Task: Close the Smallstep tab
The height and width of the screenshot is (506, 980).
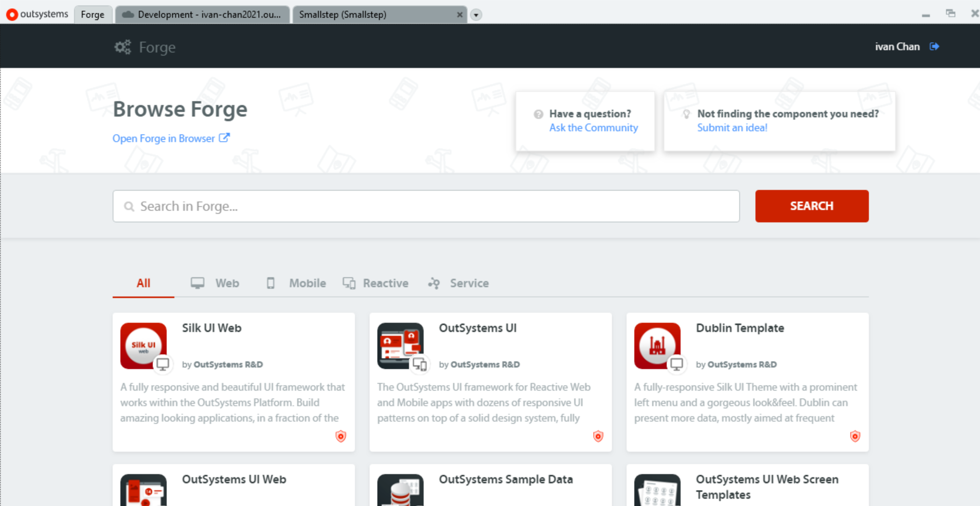Action: point(459,14)
